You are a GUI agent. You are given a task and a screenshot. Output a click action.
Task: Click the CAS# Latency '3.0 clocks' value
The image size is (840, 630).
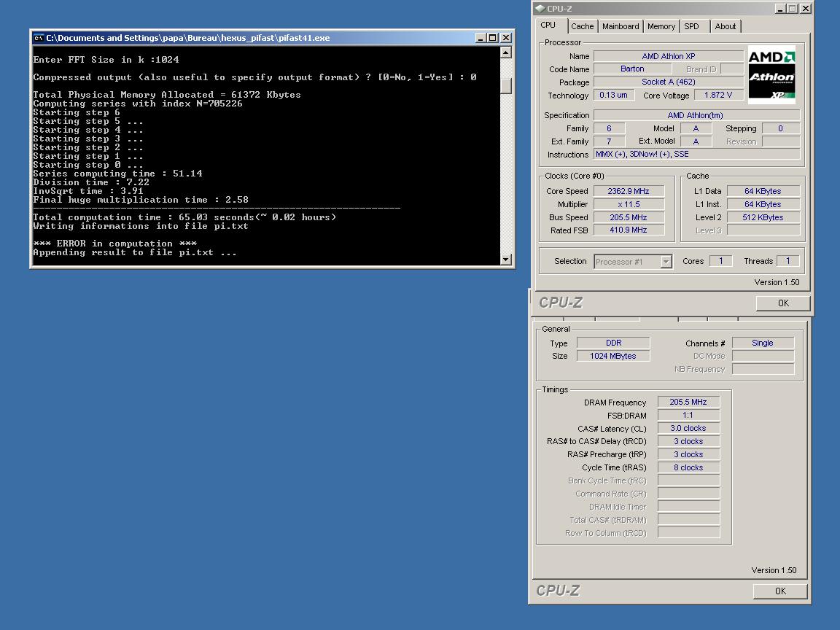(x=688, y=429)
